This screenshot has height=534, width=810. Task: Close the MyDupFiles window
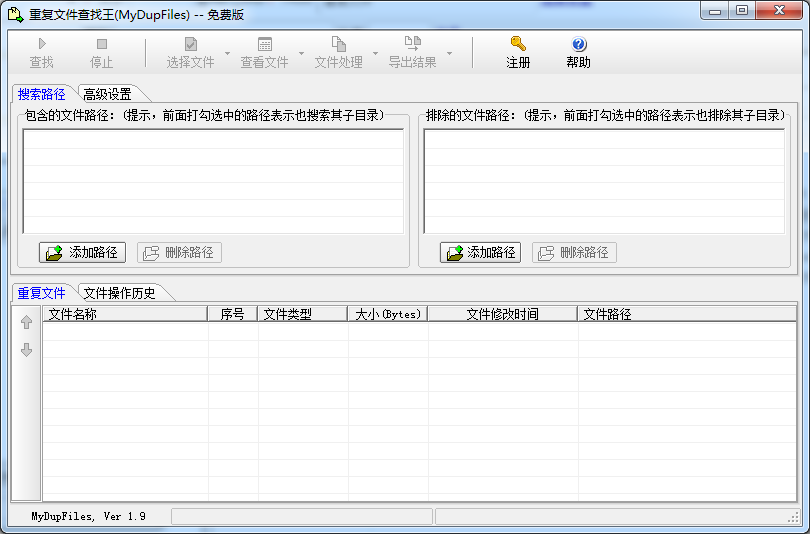tap(780, 10)
